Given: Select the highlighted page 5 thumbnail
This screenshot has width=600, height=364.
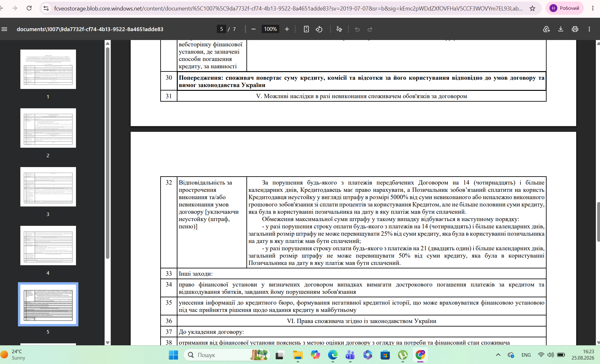Looking at the screenshot, I should click(x=48, y=304).
